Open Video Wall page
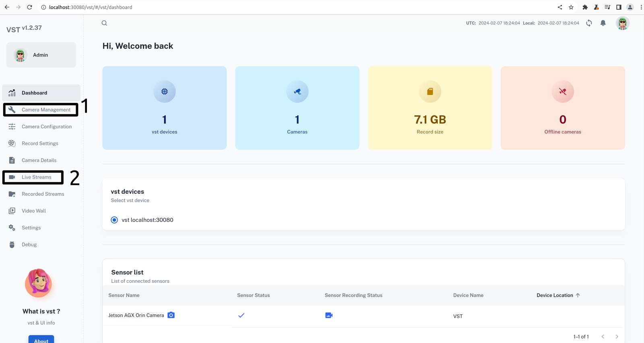 34,211
